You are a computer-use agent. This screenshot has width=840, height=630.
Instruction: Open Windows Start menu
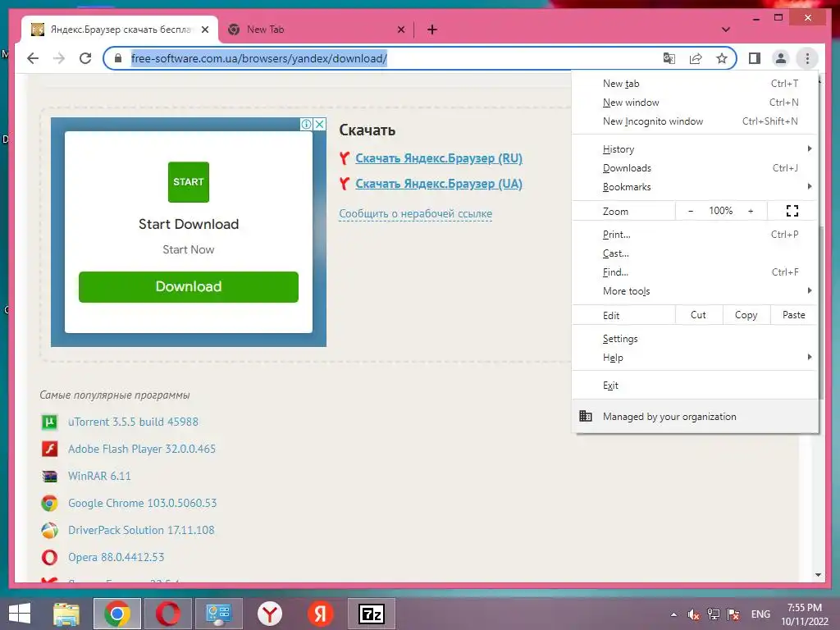coord(20,614)
